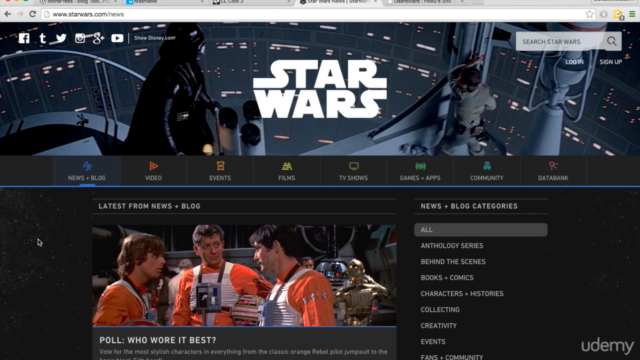The image size is (640, 360).
Task: Open Poll: Who Wore It Best headline
Action: [158, 340]
